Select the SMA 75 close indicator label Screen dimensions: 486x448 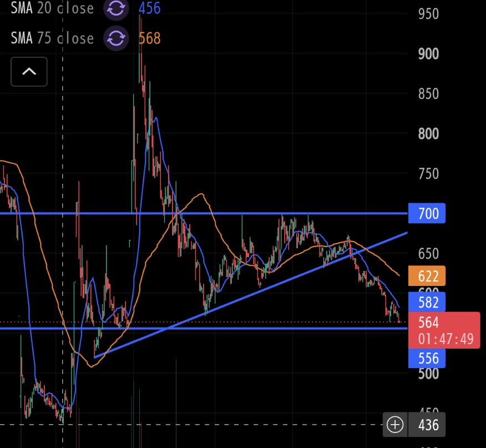pos(52,38)
